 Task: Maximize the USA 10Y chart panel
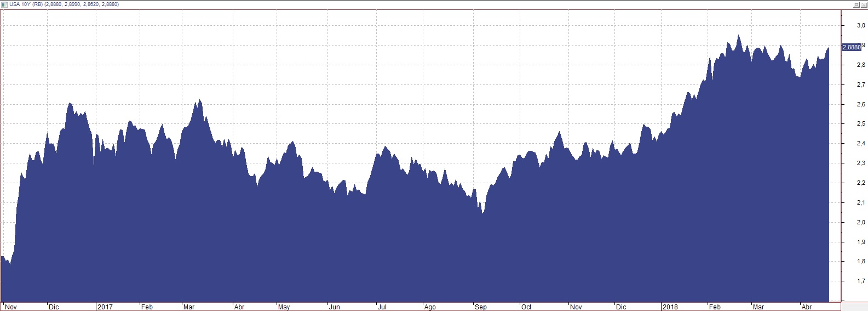857,4
